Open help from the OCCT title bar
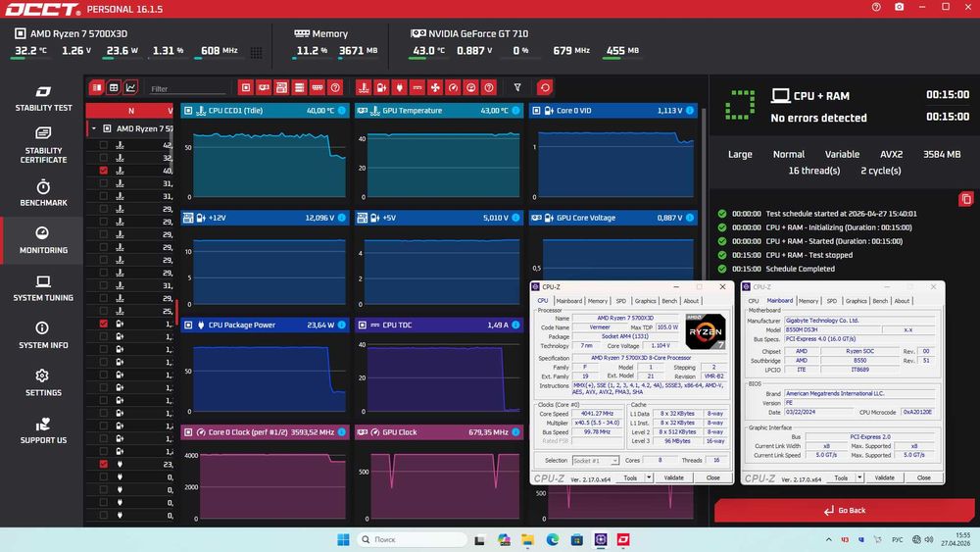Viewport: 980px width, 552px height. (876, 7)
